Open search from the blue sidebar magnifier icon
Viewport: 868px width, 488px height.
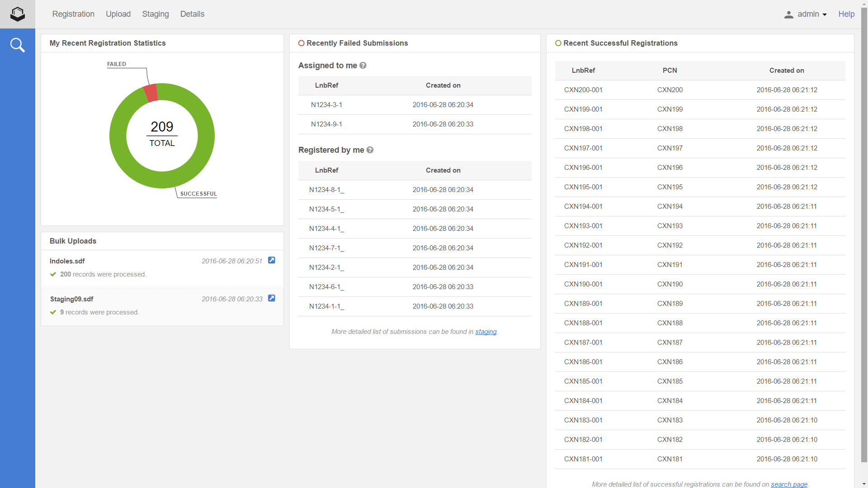pos(17,45)
